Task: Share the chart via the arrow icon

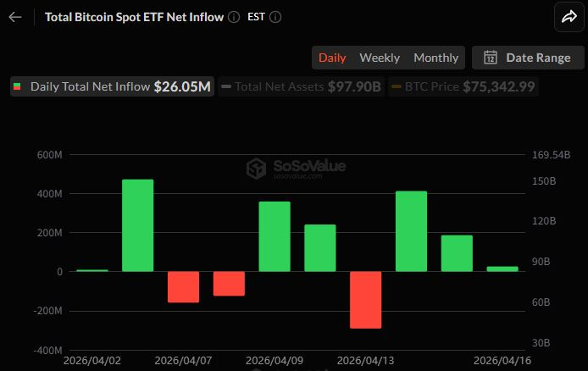Action: [x=566, y=16]
